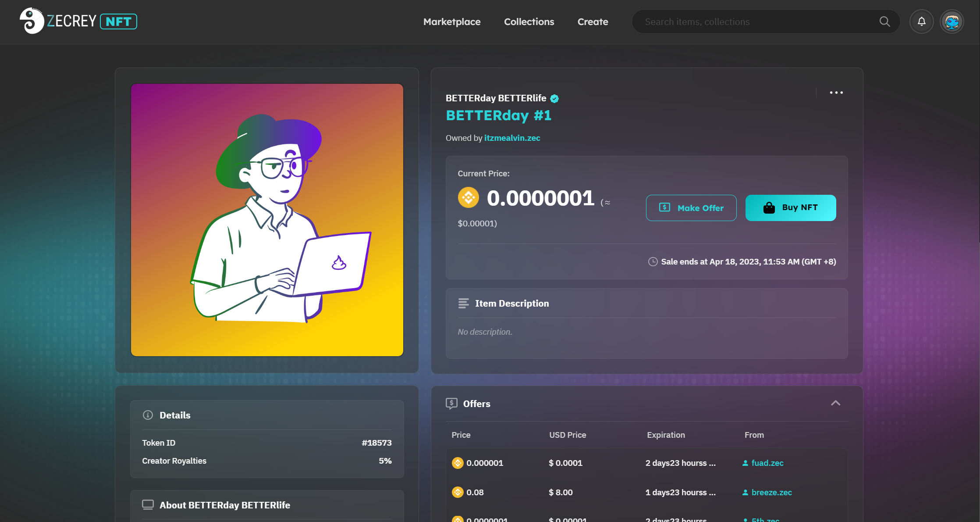Viewport: 980px width, 522px height.
Task: Open the notifications bell
Action: 921,21
